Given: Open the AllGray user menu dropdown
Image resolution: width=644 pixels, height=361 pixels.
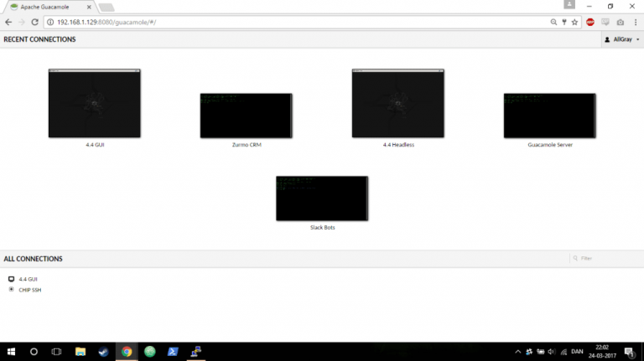Looking at the screenshot, I should coord(622,39).
